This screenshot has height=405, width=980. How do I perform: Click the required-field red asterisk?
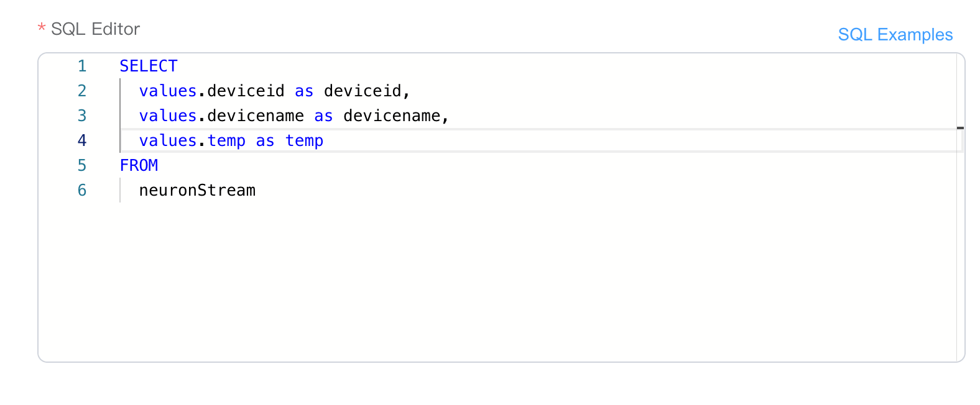[x=41, y=29]
